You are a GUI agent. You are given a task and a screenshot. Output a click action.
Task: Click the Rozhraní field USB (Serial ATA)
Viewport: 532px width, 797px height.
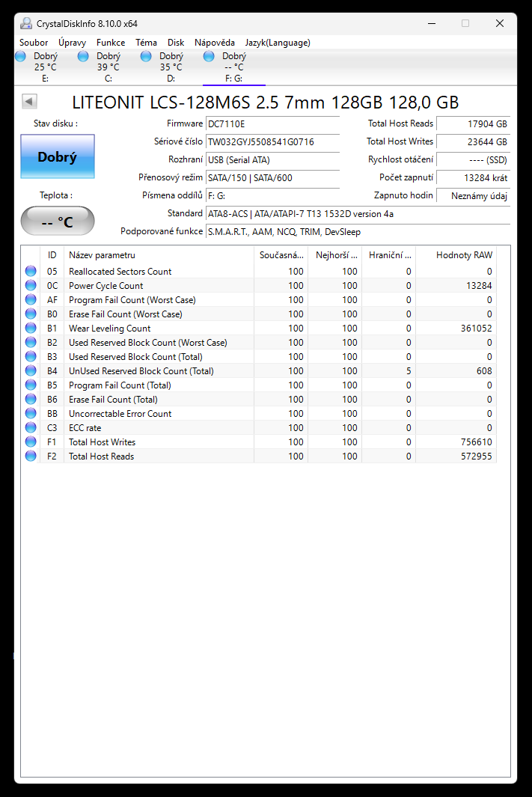[x=273, y=159]
